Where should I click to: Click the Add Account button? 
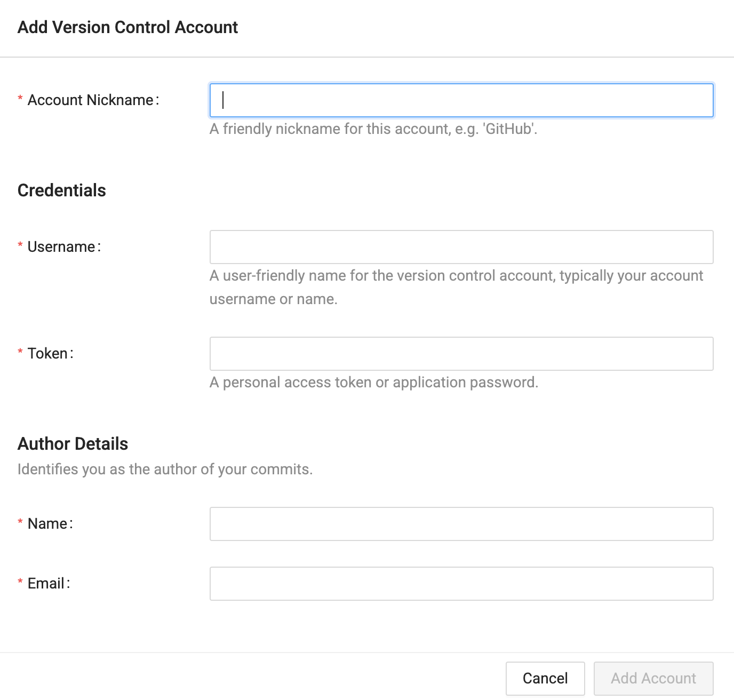[653, 678]
